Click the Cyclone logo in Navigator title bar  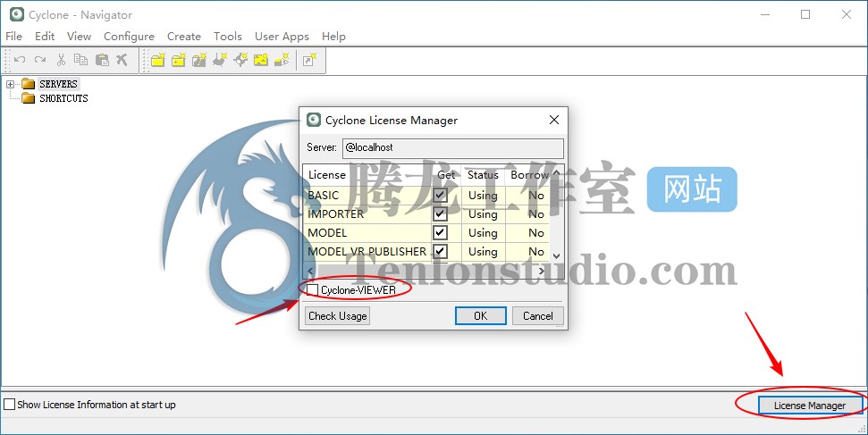17,14
